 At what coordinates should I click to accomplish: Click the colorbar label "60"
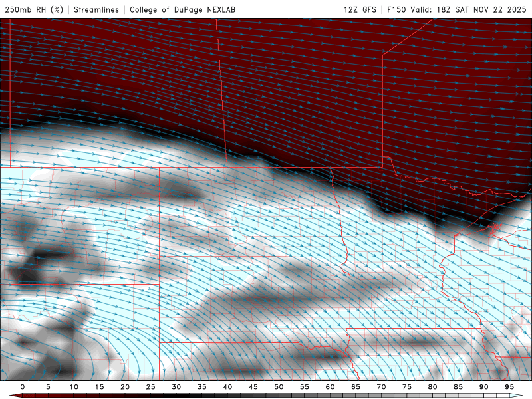click(330, 387)
